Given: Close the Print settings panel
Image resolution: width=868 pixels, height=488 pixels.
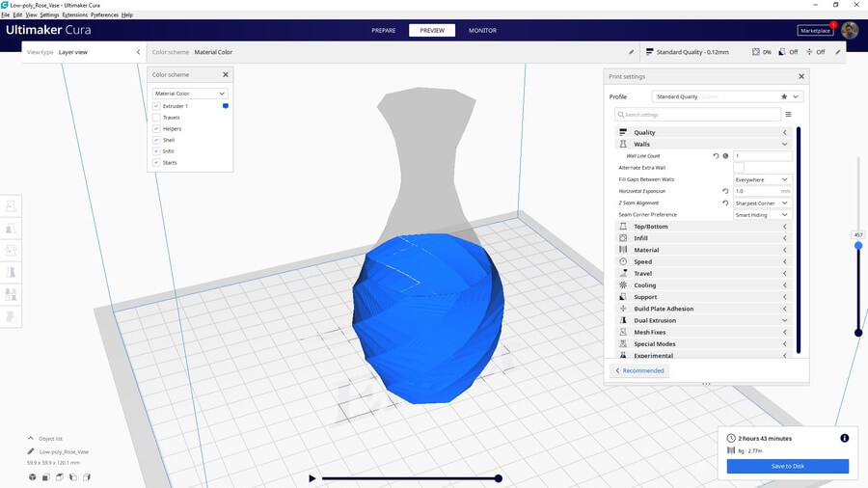Looking at the screenshot, I should (x=800, y=76).
